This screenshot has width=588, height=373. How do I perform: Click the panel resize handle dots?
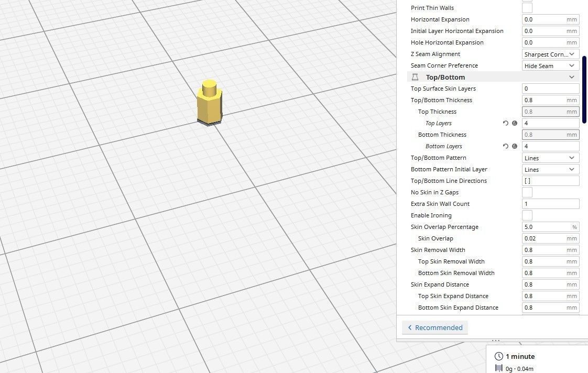496,341
